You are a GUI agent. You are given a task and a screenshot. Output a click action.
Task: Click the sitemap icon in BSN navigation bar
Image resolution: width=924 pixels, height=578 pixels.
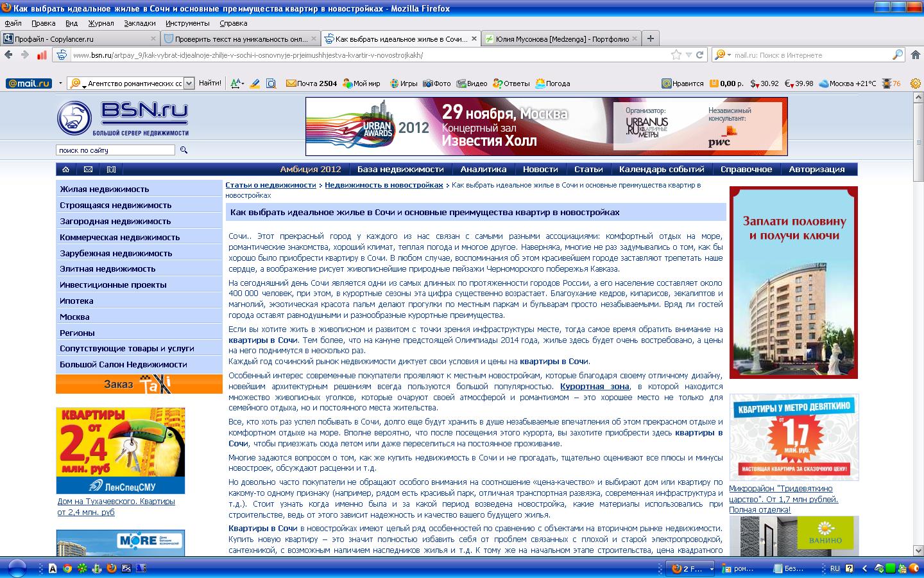(111, 170)
